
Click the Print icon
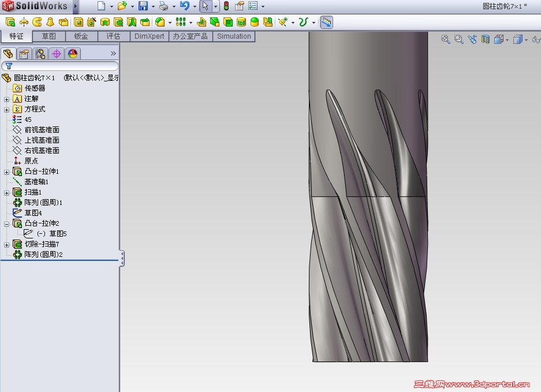(163, 6)
